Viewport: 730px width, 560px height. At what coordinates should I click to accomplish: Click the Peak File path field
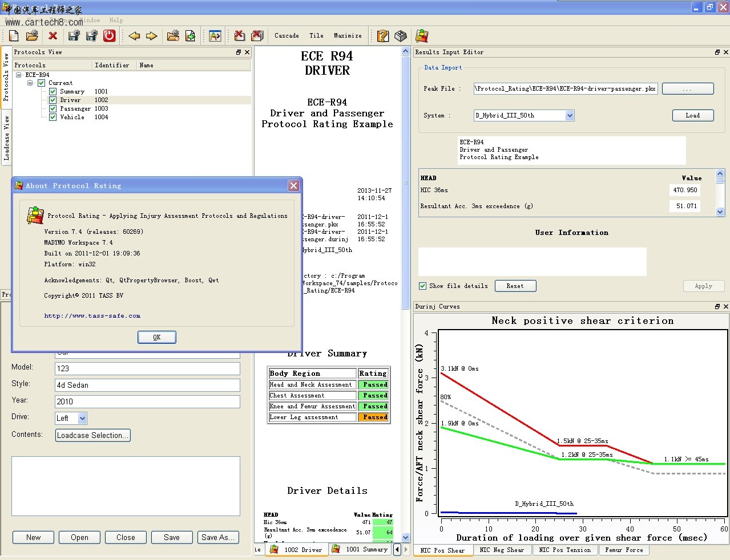(x=566, y=89)
